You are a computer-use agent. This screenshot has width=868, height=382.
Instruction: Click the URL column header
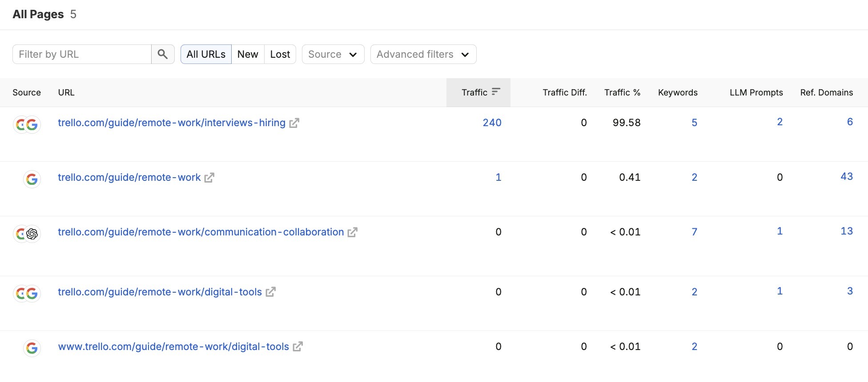click(66, 92)
